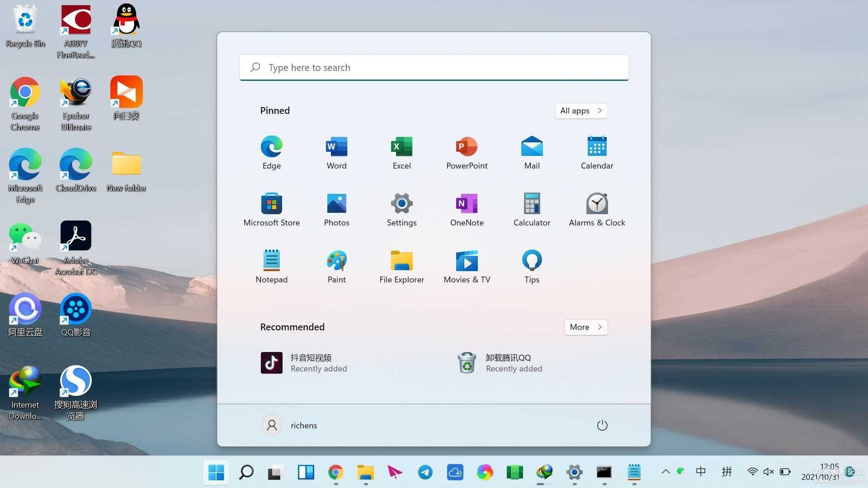This screenshot has width=868, height=488.
Task: Open the All apps list
Action: tap(581, 111)
